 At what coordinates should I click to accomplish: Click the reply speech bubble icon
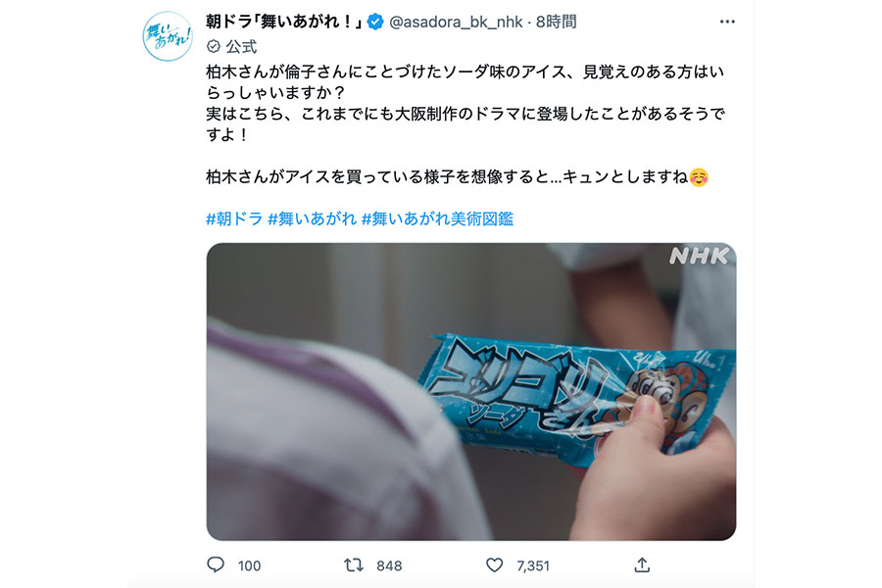[216, 564]
